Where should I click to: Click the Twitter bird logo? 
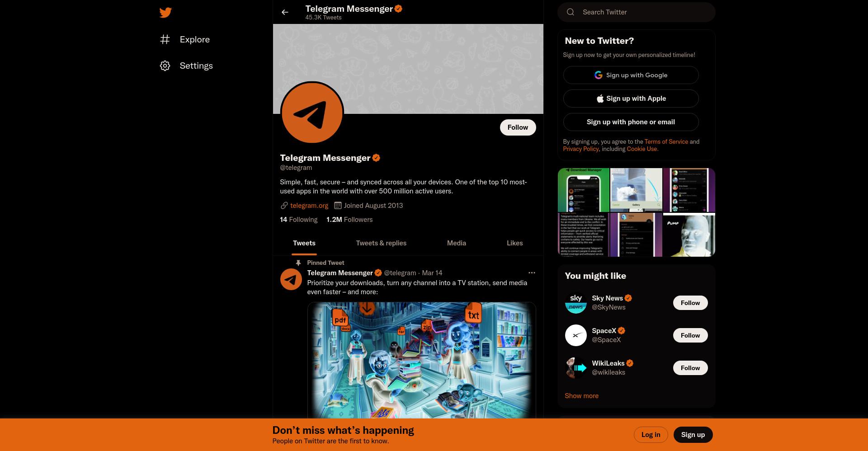165,13
